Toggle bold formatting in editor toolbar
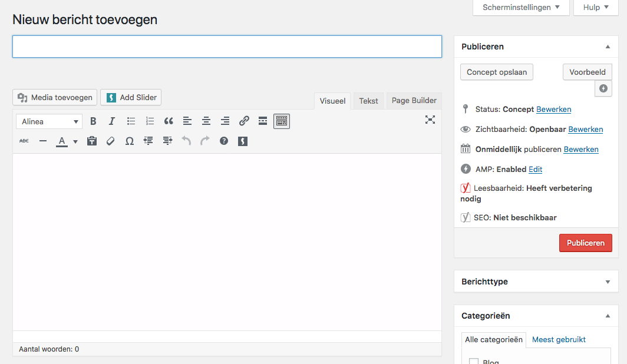Viewport: 627px width, 364px height. [93, 121]
